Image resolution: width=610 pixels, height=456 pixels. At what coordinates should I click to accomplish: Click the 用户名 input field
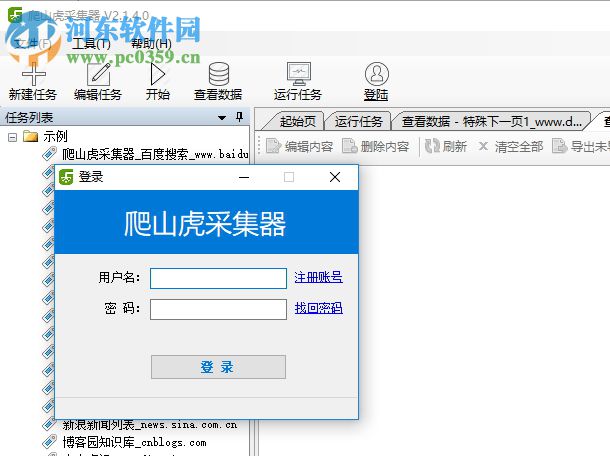coord(218,278)
